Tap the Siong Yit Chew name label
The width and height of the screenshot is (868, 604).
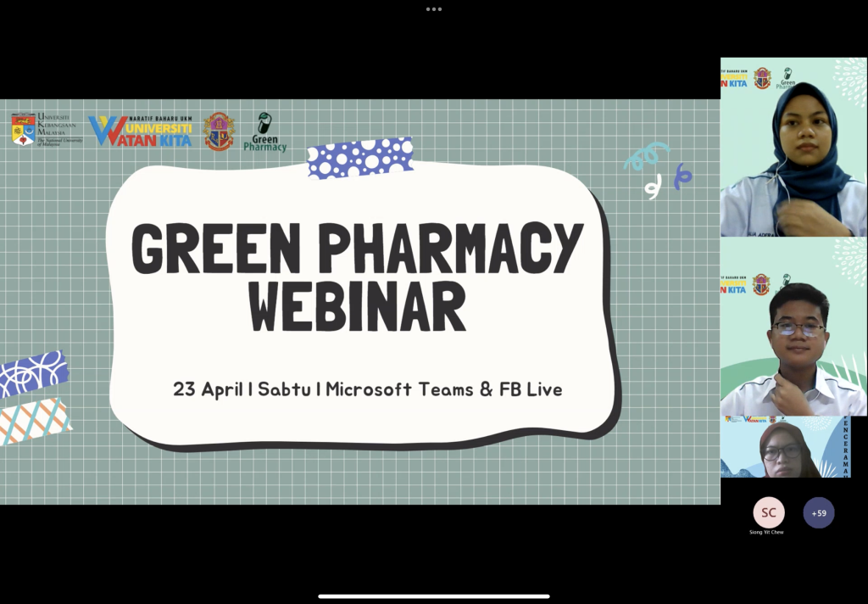(x=768, y=532)
